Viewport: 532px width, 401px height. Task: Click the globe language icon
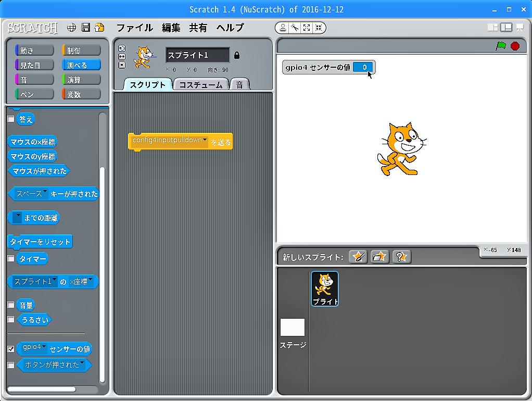pos(72,28)
